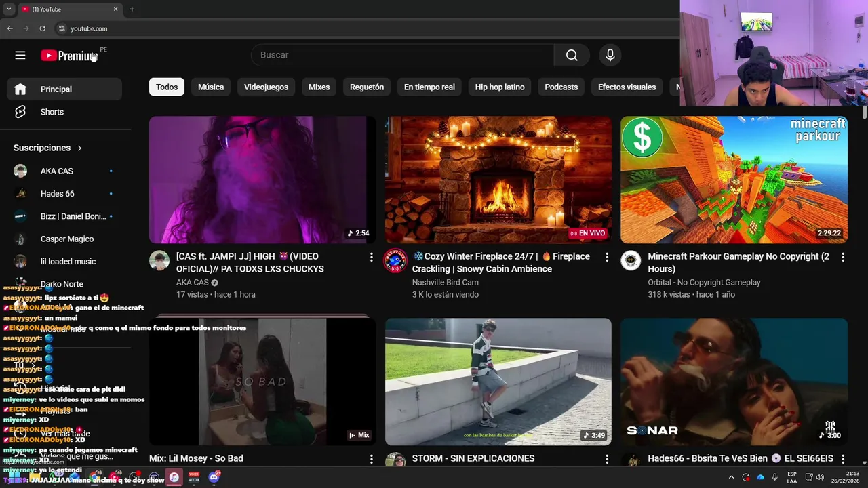The height and width of the screenshot is (488, 868).
Task: Open options menu for Cozy Fireplace video
Action: click(x=607, y=258)
